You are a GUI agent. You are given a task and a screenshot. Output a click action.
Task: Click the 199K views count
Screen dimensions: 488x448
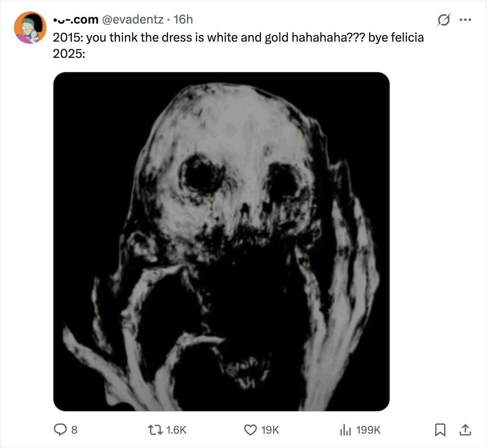click(369, 430)
